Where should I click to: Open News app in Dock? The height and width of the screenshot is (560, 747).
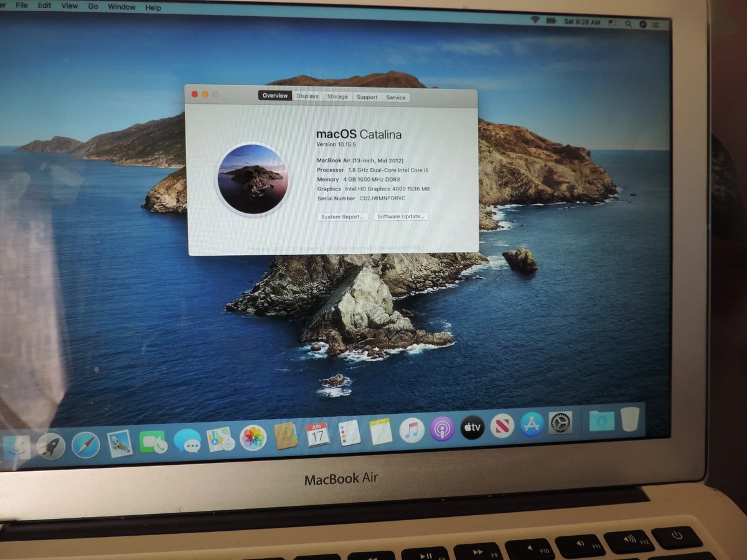(x=502, y=426)
